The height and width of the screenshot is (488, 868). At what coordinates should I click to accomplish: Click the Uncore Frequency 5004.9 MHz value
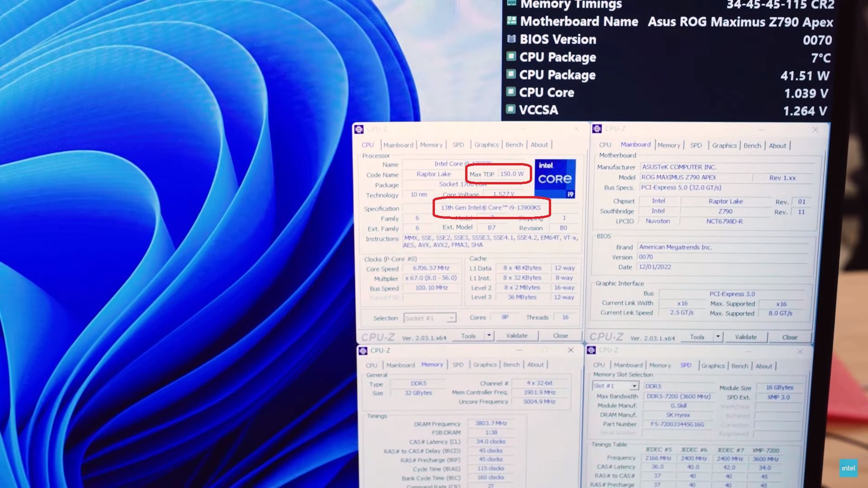(539, 402)
